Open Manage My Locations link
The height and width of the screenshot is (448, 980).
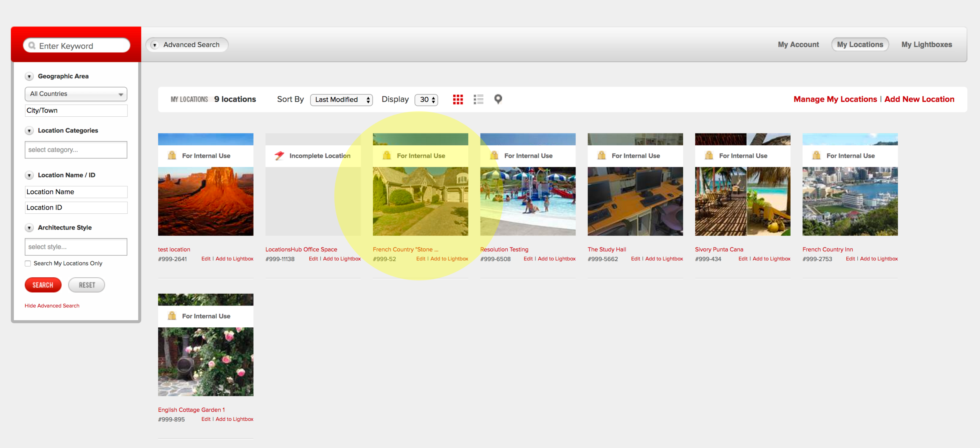pyautogui.click(x=835, y=99)
